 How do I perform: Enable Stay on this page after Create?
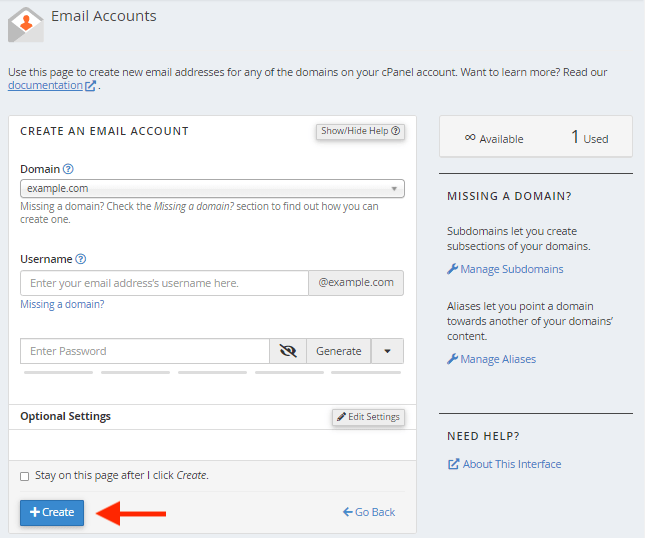pos(25,476)
